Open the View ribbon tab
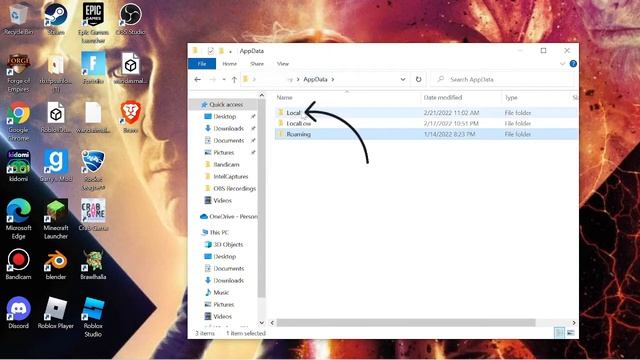Image resolution: width=640 pixels, height=360 pixels. [x=283, y=64]
